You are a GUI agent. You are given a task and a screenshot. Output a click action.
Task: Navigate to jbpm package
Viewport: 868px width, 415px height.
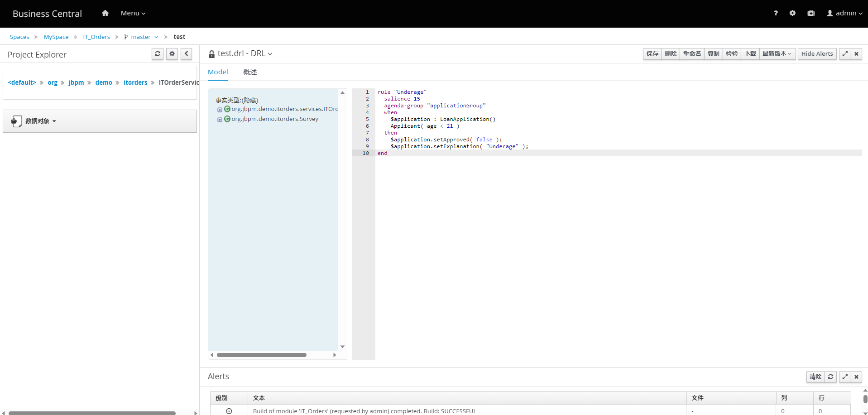tap(76, 82)
